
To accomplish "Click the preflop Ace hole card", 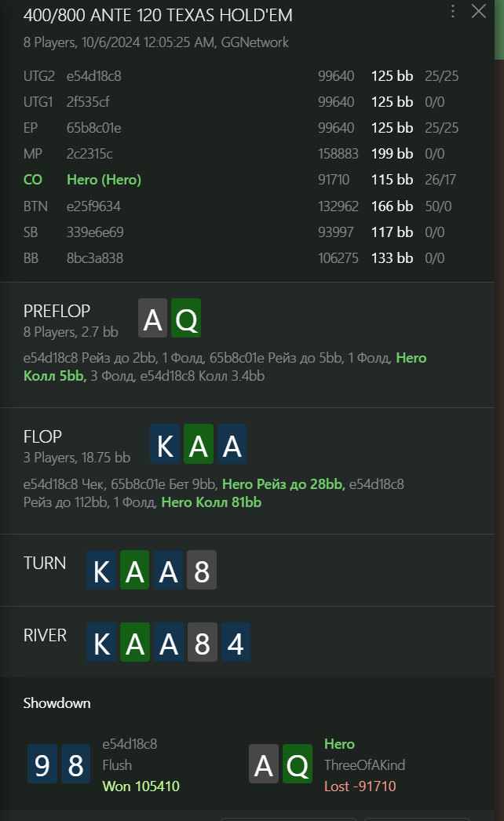I will (x=152, y=318).
